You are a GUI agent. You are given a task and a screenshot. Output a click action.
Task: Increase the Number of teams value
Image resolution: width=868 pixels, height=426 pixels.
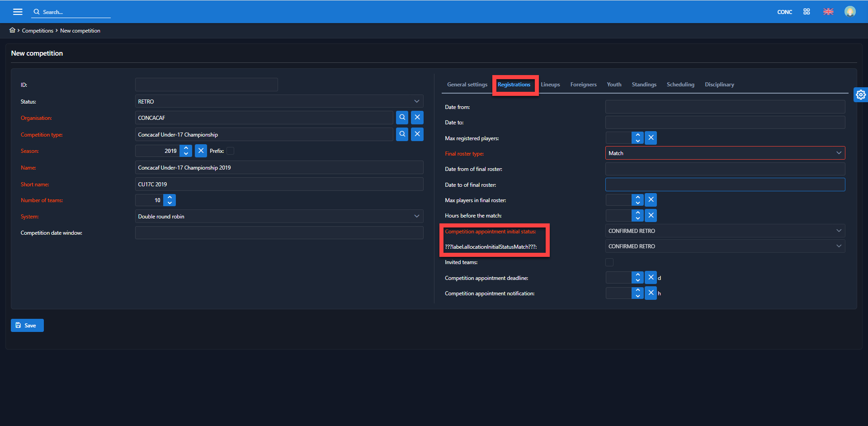(x=170, y=197)
